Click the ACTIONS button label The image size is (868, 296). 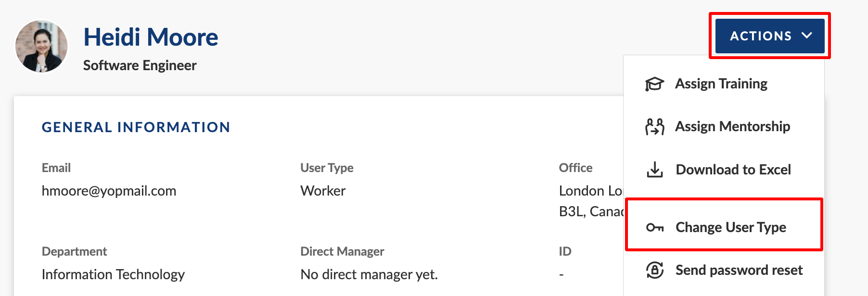pyautogui.click(x=760, y=36)
